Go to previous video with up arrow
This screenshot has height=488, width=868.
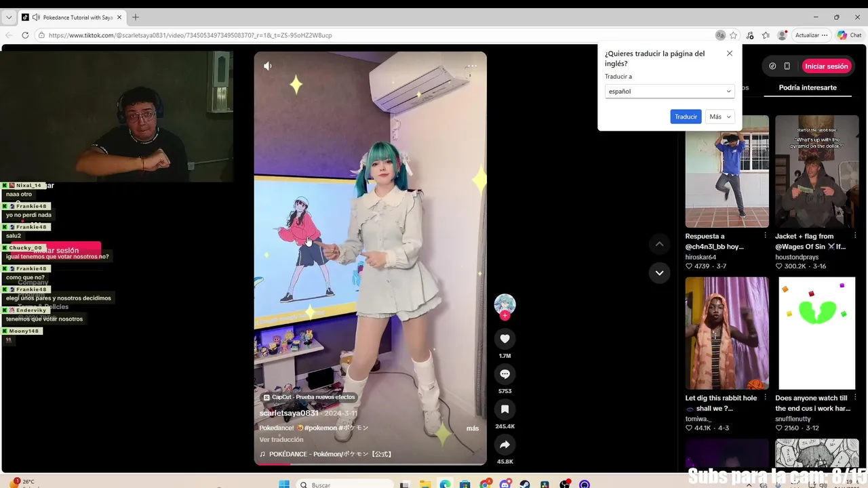point(659,244)
